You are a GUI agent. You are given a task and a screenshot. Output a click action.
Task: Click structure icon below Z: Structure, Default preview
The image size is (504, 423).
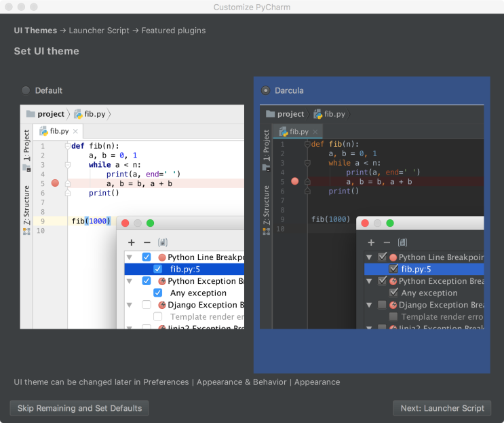[x=26, y=232]
